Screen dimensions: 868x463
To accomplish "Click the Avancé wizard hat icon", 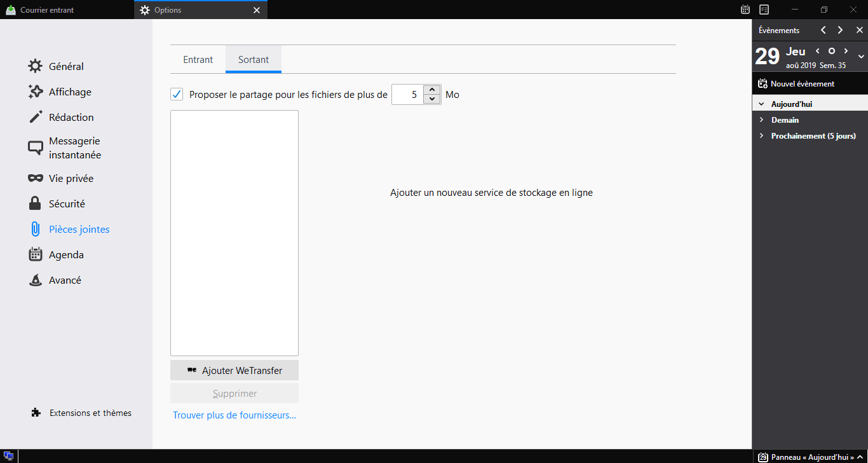I will tap(36, 280).
